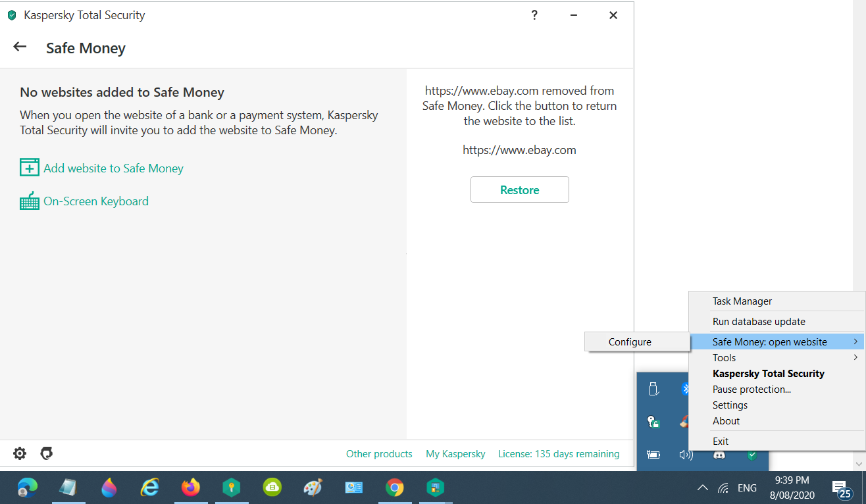Open the clock showing 9:39 PM
Viewport: 866px width, 504px height.
[x=792, y=488]
